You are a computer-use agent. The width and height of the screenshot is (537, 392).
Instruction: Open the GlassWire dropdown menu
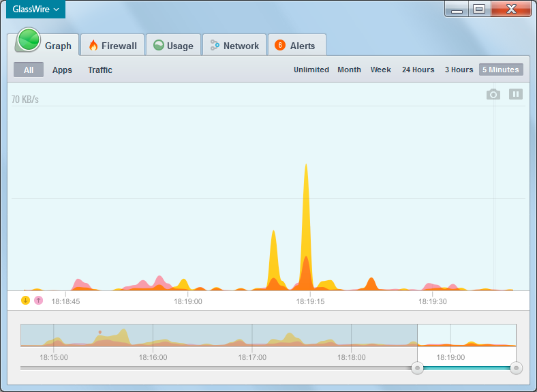click(x=35, y=10)
